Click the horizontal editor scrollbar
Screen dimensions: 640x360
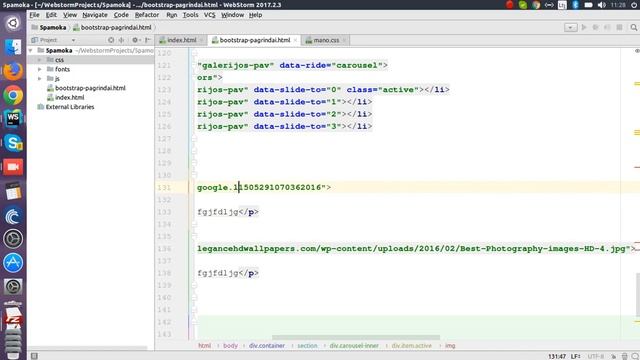click(x=356, y=338)
